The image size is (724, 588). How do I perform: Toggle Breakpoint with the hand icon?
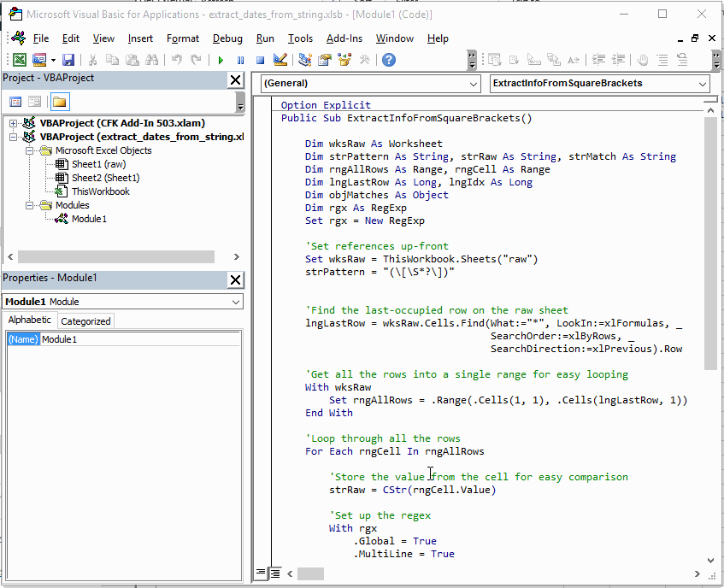(x=642, y=60)
